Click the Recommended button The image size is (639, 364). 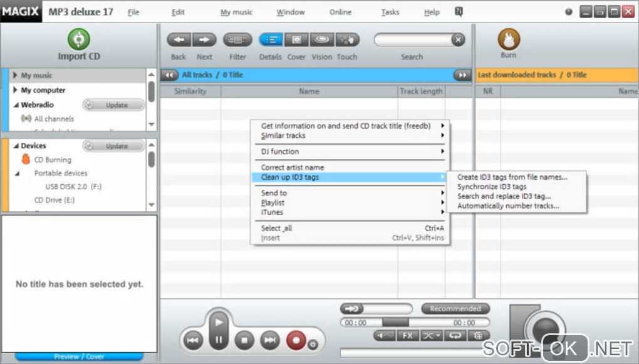pyautogui.click(x=455, y=309)
